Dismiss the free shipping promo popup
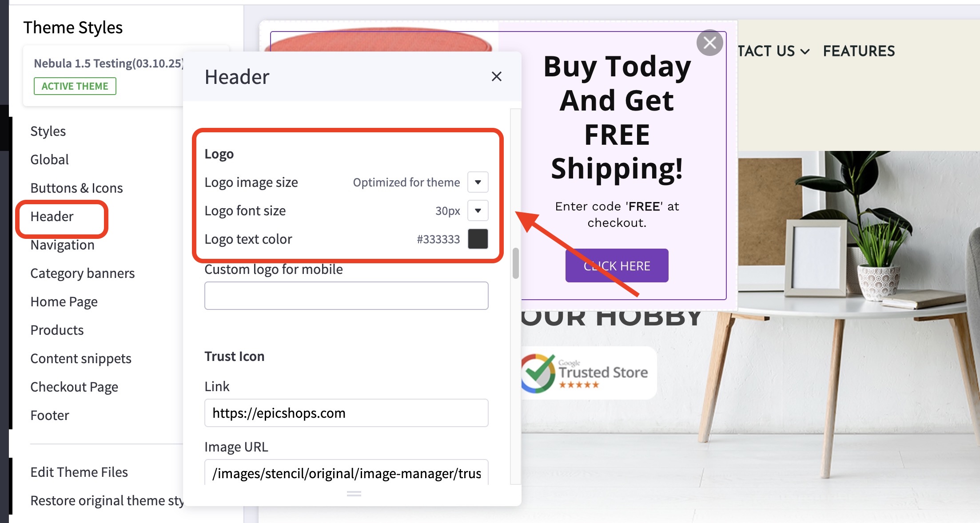The width and height of the screenshot is (980, 523). [x=709, y=43]
